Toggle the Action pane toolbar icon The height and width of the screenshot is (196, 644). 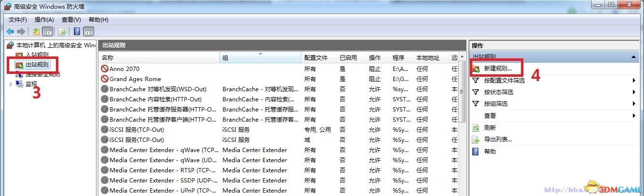pos(88,31)
